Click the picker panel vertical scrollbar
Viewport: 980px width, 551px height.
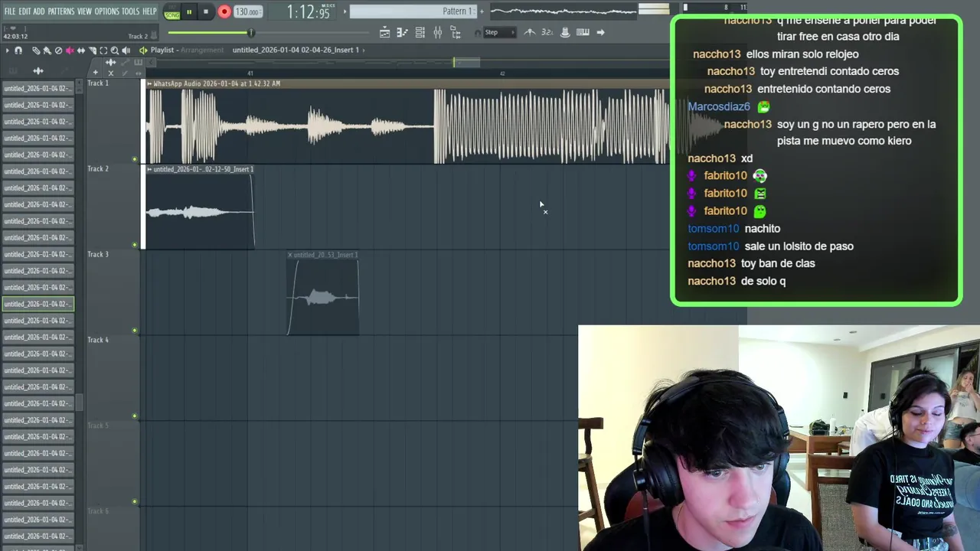[80, 402]
